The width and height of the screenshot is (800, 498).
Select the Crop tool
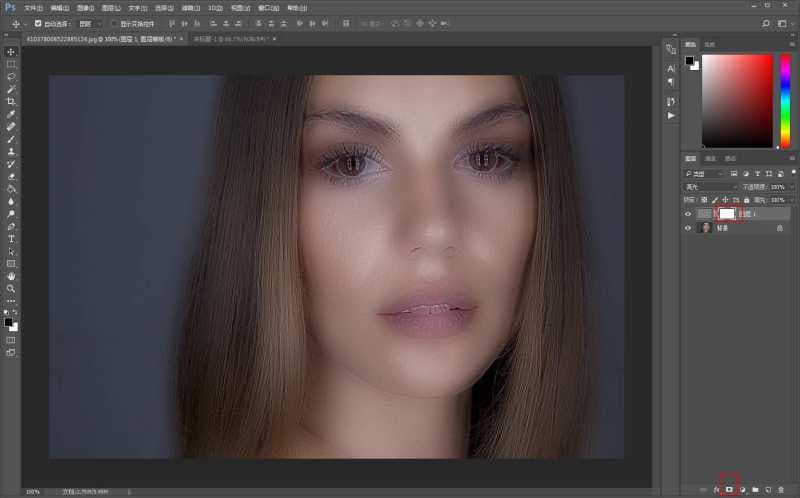coord(11,101)
